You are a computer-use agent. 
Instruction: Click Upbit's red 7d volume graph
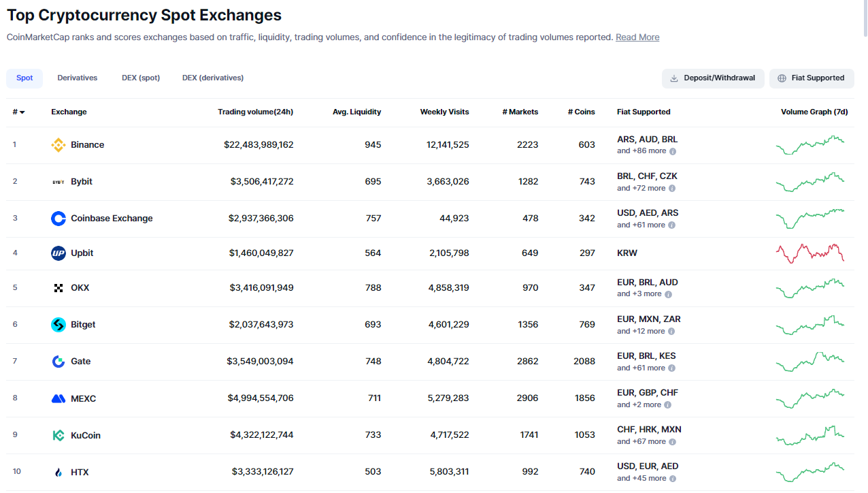[x=809, y=253]
